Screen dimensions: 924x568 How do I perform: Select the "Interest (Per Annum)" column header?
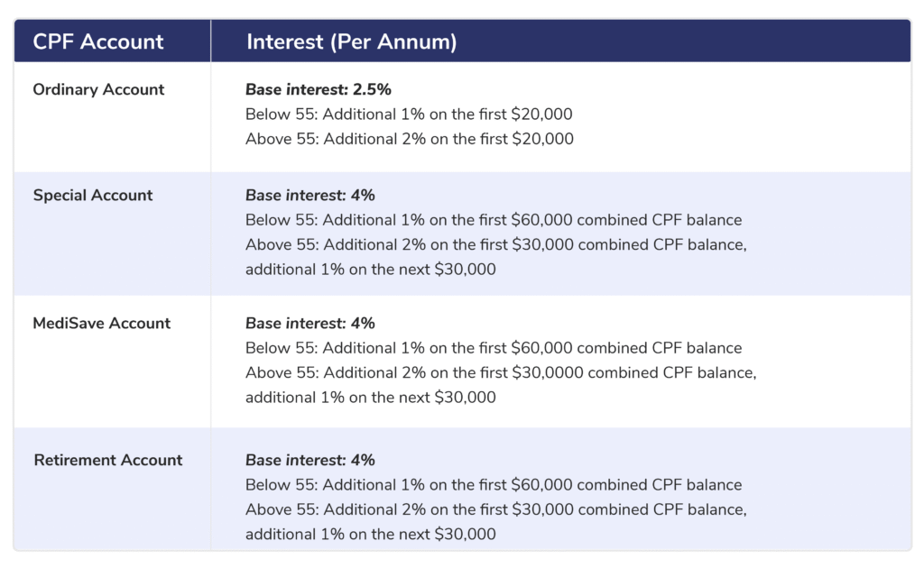pyautogui.click(x=351, y=41)
